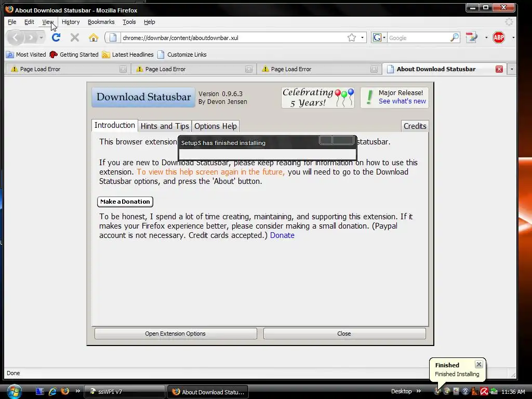
Task: Close the About Download Statusbar tab
Action: click(499, 69)
